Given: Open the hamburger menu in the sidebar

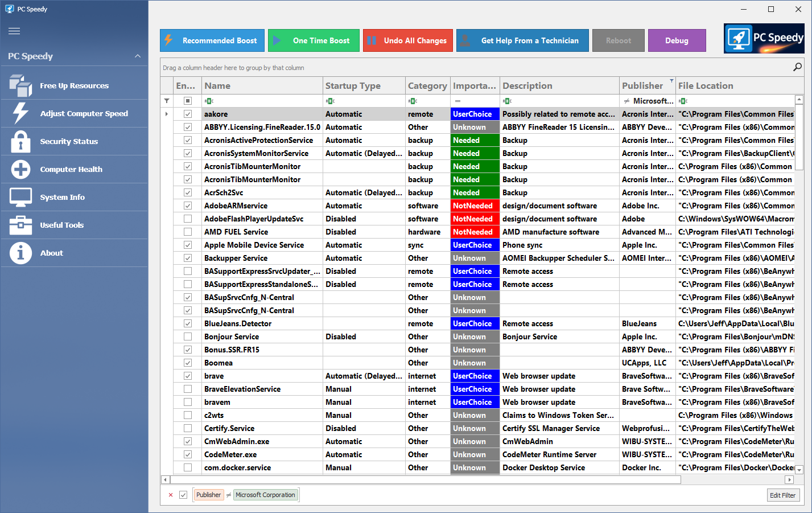Looking at the screenshot, I should coord(14,31).
